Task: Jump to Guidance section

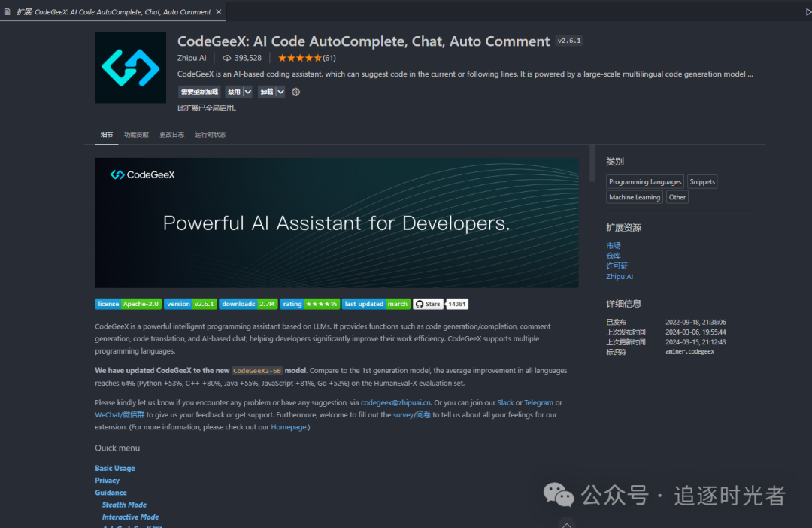Action: (x=111, y=493)
